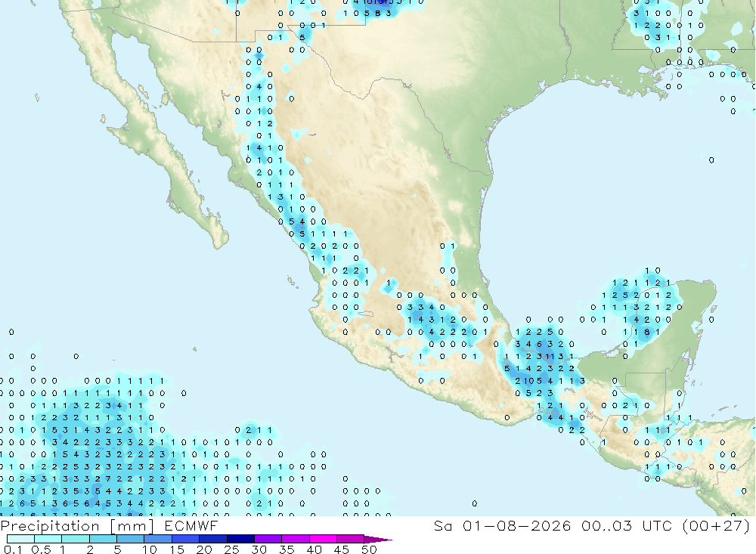Click the arrow tip beyond 50 on legend
The height and width of the screenshot is (554, 756).
pos(378,539)
